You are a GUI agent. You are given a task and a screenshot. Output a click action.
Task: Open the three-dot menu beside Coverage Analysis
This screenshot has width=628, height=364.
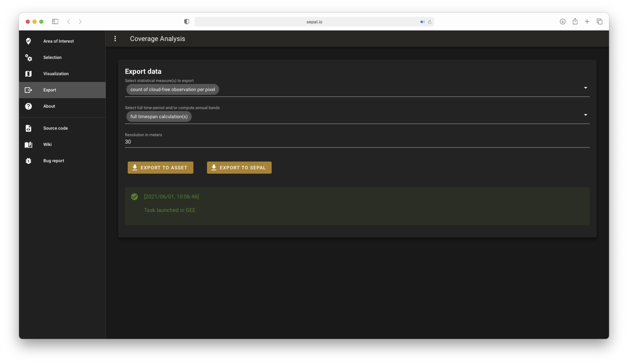click(x=115, y=39)
